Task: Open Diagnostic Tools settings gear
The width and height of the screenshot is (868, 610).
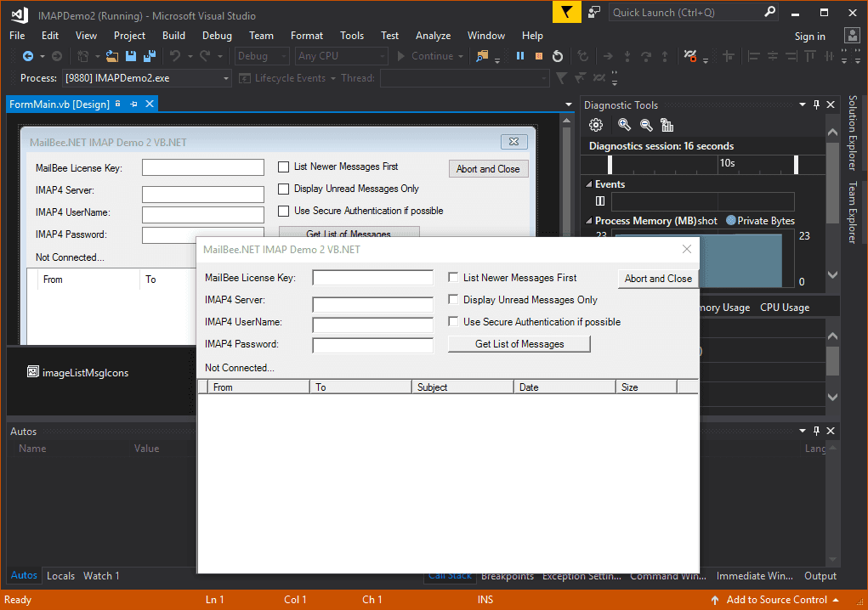Action: 596,125
